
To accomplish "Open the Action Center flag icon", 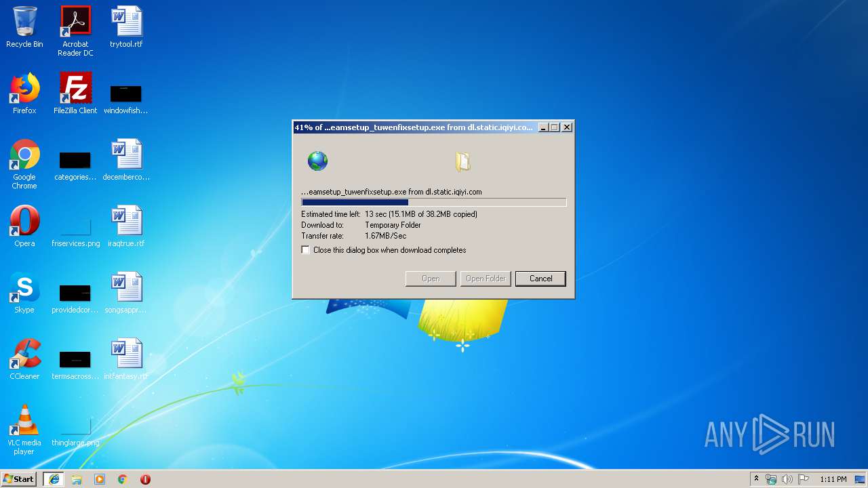I will [x=804, y=479].
